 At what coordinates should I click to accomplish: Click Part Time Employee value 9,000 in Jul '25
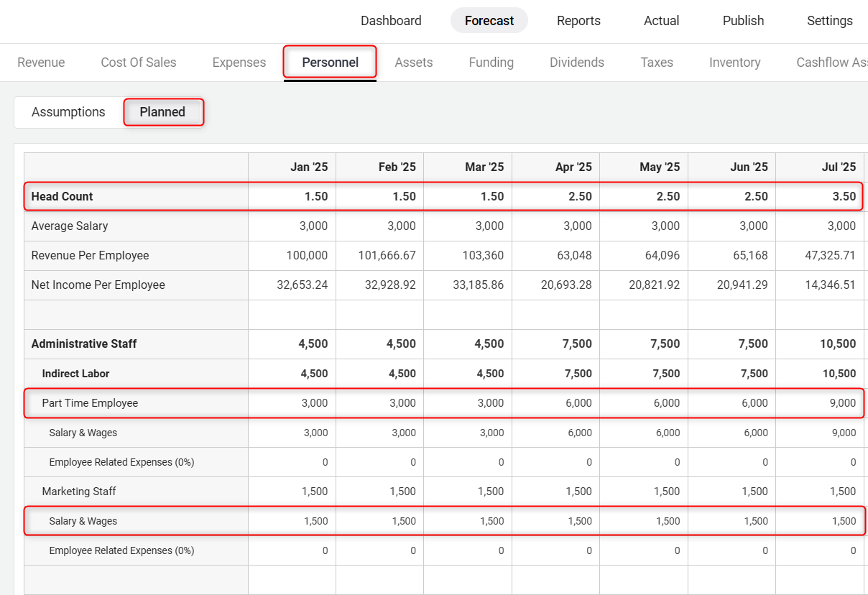(x=843, y=403)
